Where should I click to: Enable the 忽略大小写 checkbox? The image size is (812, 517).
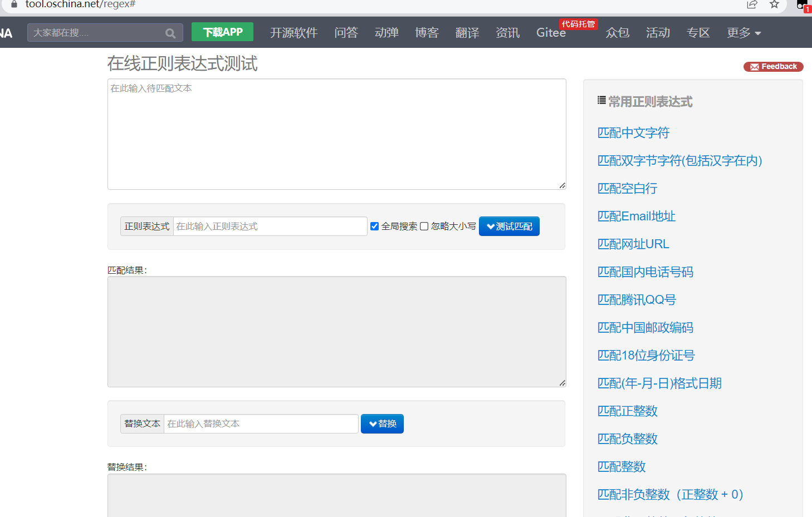click(x=424, y=226)
